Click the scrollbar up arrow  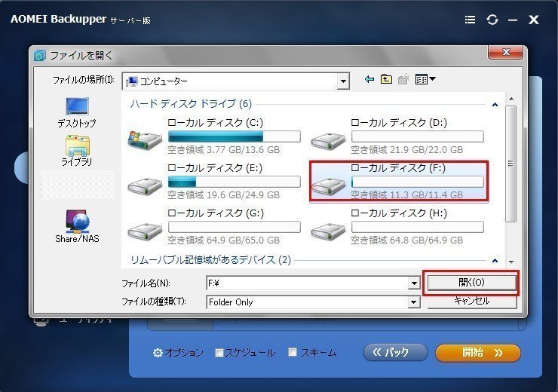pyautogui.click(x=511, y=99)
